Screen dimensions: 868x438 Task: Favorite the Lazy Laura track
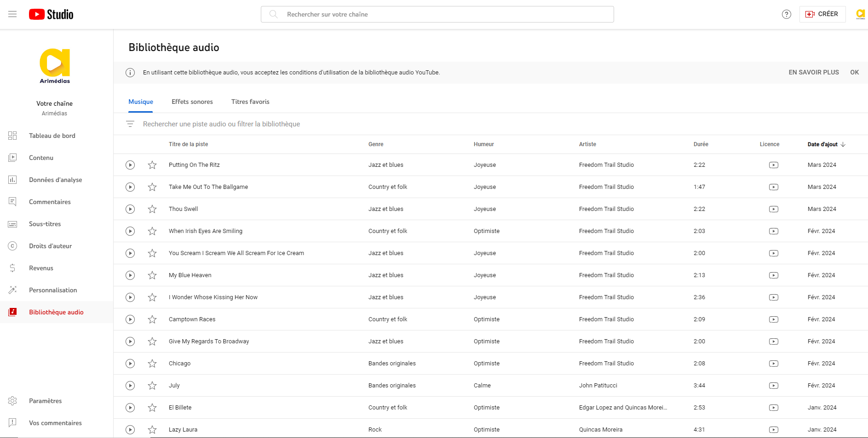(x=152, y=430)
